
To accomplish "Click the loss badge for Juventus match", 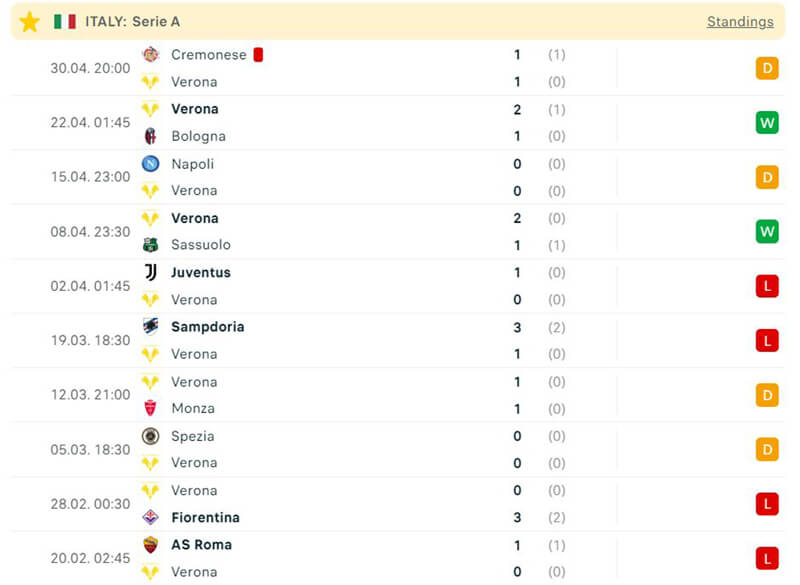I will tap(767, 286).
